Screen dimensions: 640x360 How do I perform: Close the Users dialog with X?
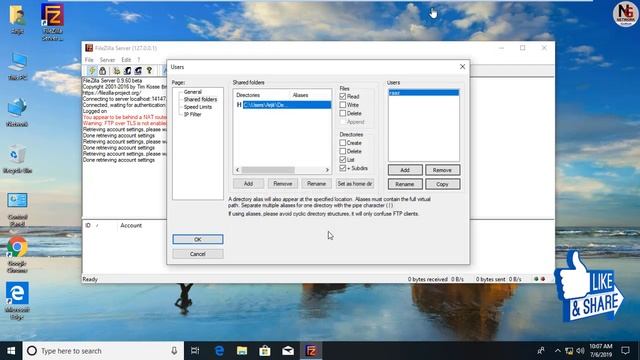point(462,67)
